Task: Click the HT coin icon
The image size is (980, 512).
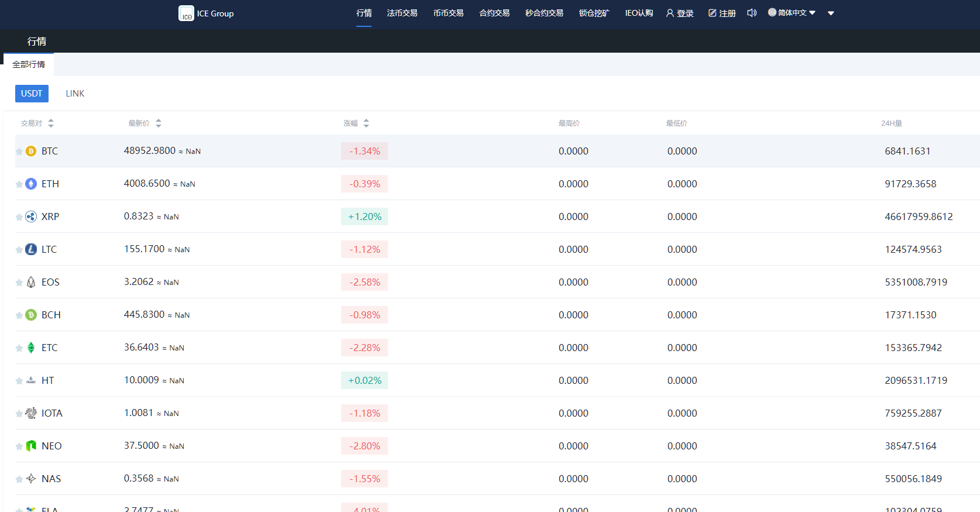Action: 31,380
